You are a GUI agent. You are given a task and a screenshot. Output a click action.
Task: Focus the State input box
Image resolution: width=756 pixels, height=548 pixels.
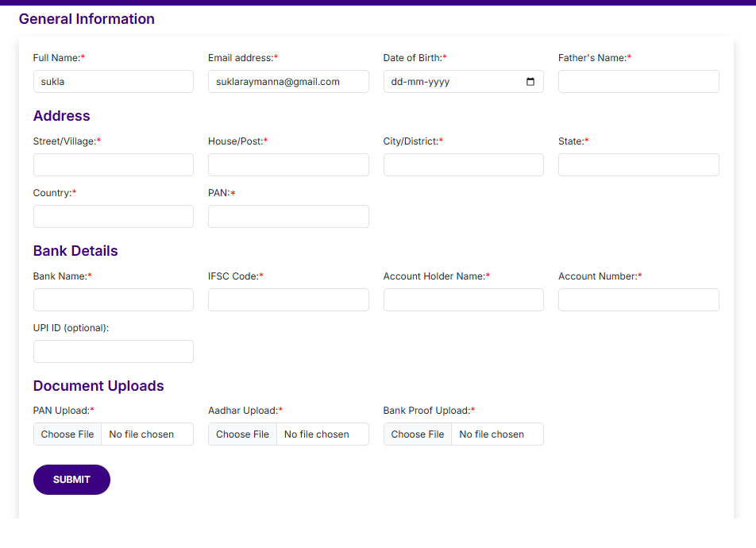pyautogui.click(x=638, y=165)
